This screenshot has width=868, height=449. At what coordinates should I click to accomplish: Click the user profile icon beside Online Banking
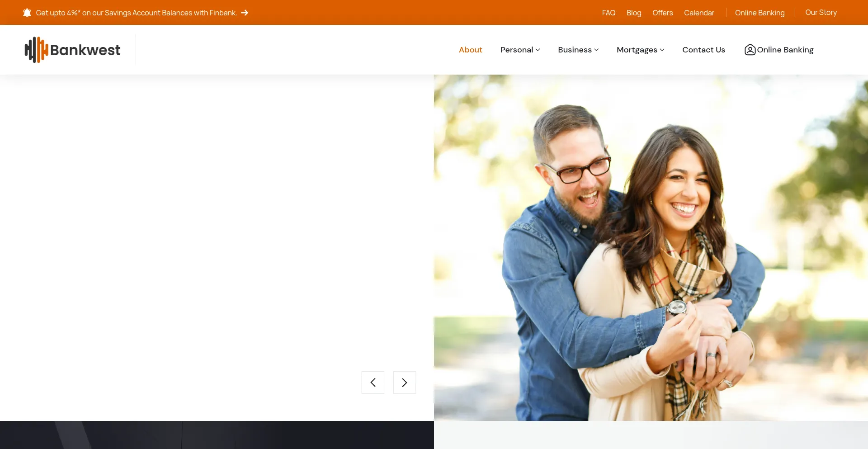point(750,50)
